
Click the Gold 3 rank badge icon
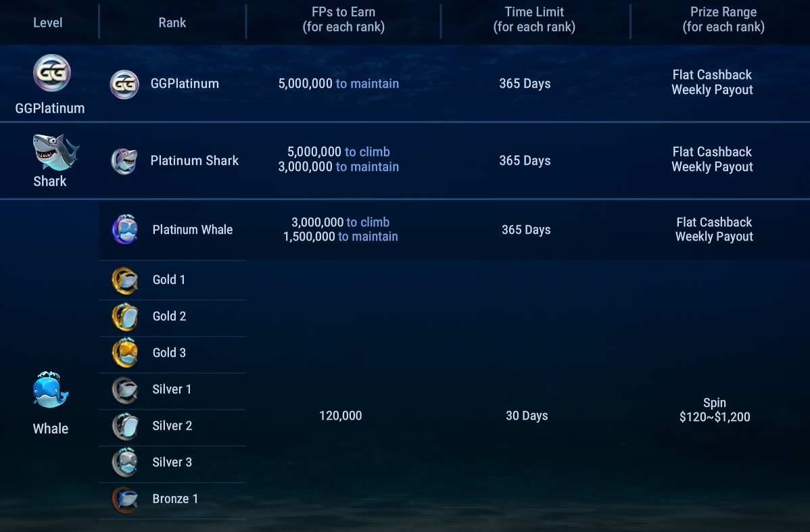(125, 353)
